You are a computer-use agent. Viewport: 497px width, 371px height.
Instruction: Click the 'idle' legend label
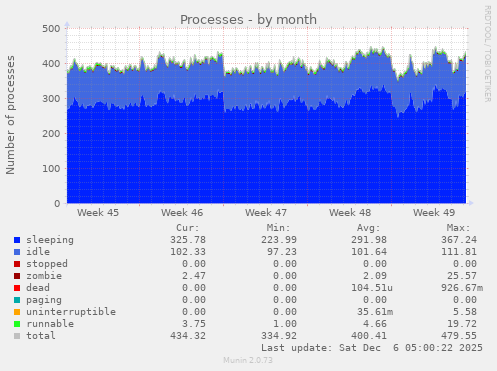point(38,252)
